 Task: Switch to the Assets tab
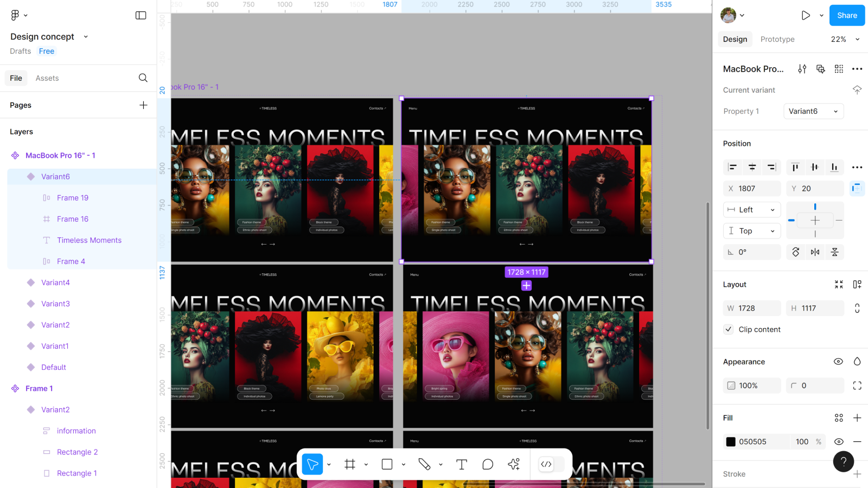pos(47,78)
